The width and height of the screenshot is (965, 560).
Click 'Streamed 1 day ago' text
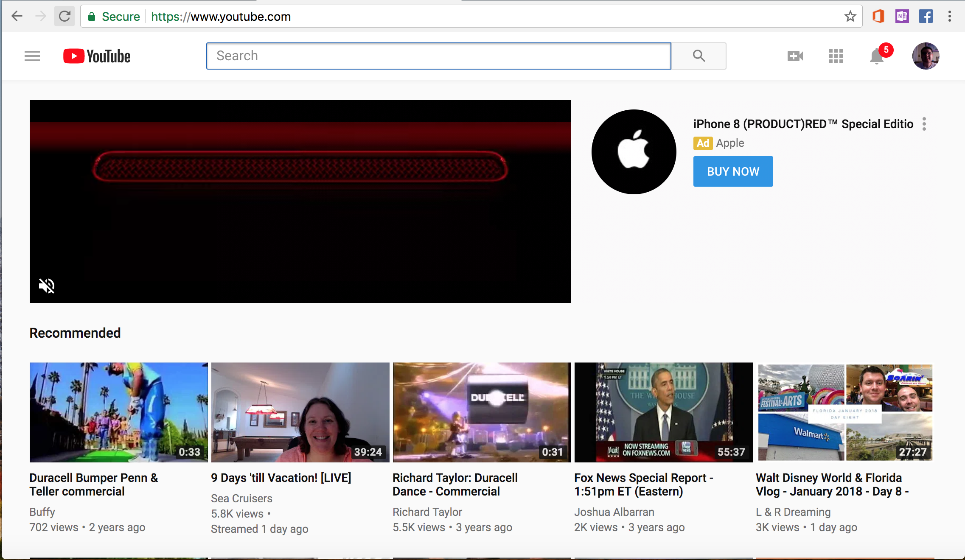260,529
